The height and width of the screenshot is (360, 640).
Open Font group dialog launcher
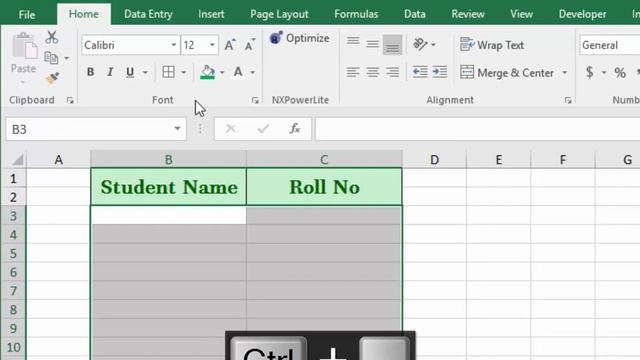tap(255, 100)
